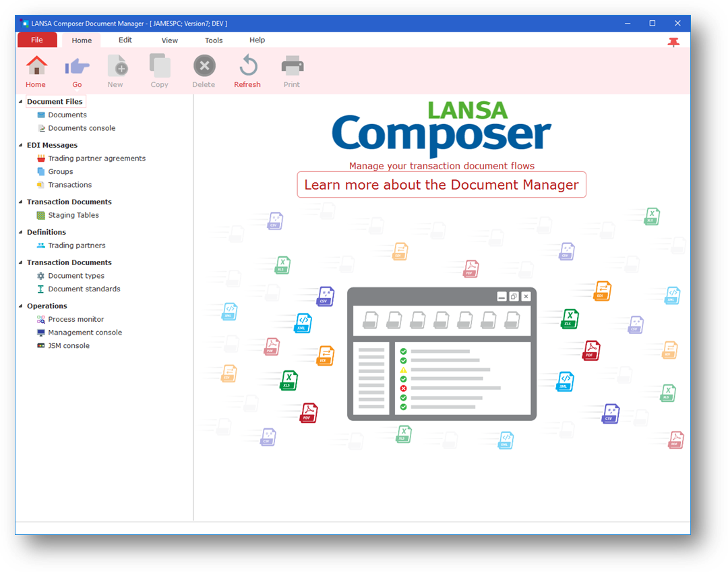Switch to the View ribbon tab

click(x=169, y=40)
